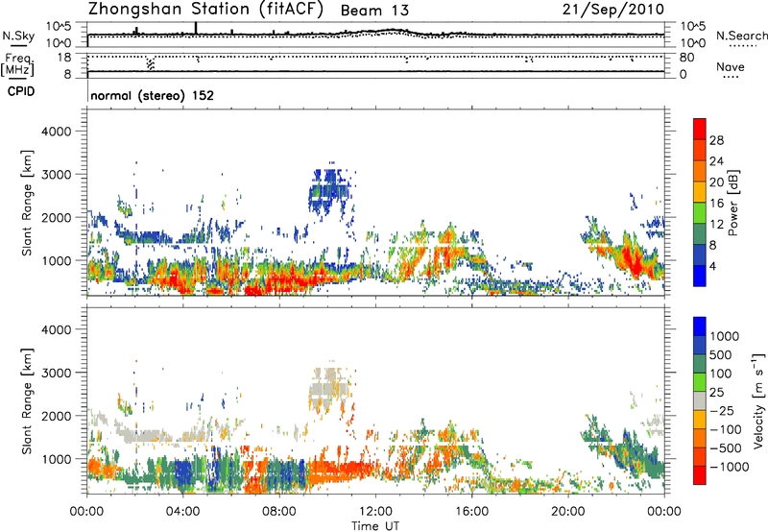Click the 'Time UT' axis label
This screenshot has width=768, height=532.
[x=375, y=526]
